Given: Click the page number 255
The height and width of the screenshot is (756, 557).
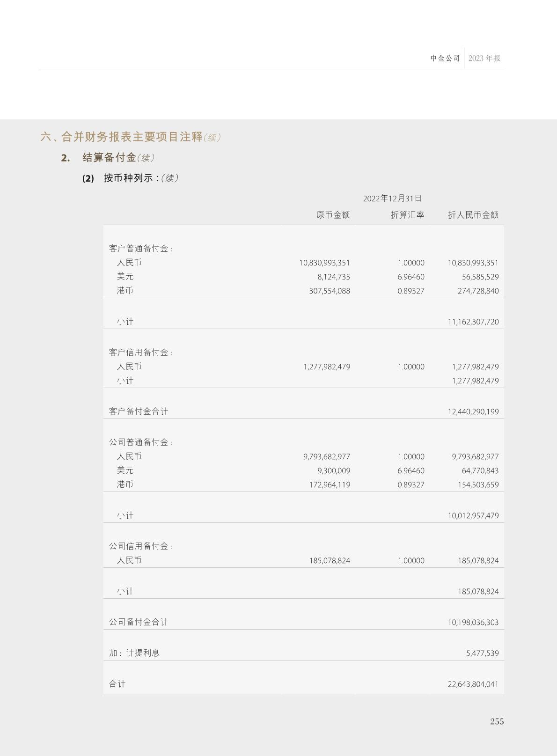Looking at the screenshot, I should tap(497, 721).
